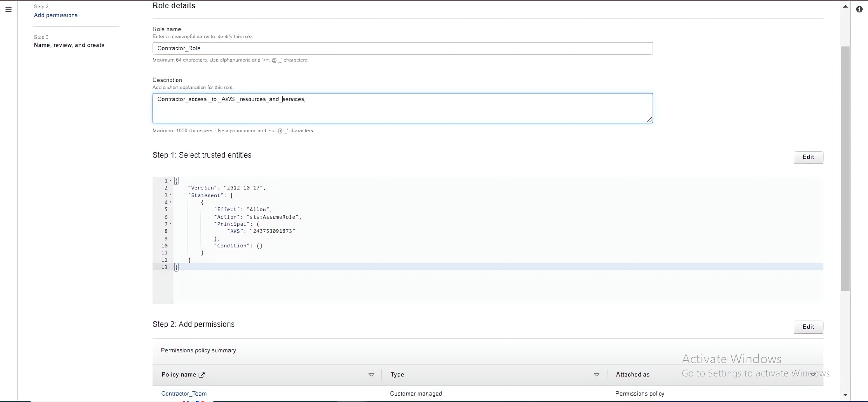
Task: Go to Add permissions step
Action: point(56,15)
